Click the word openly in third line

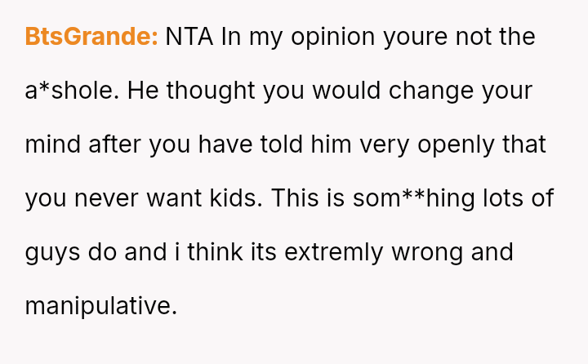click(456, 145)
